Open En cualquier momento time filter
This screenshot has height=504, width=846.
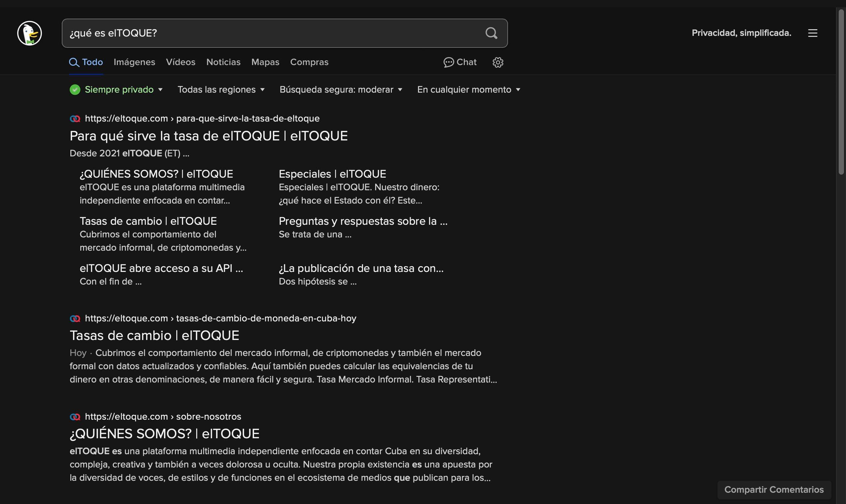point(469,90)
